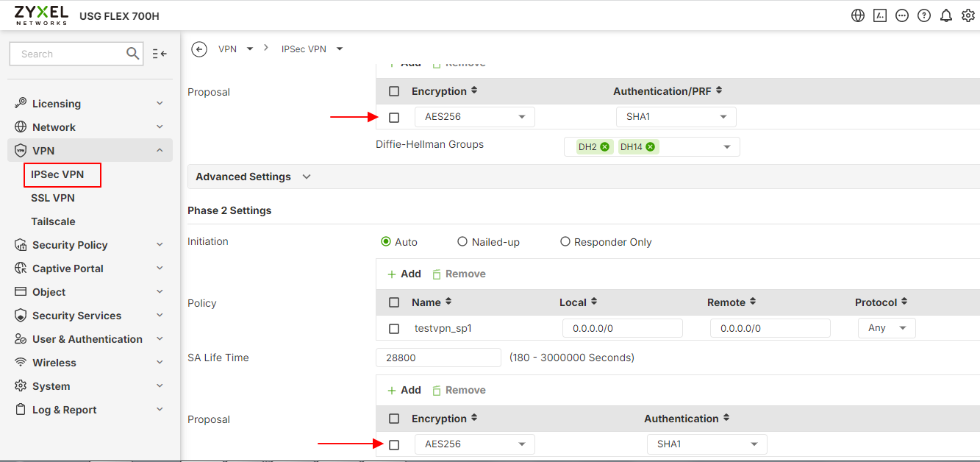Open the language globe icon
The image size is (980, 462).
(x=858, y=15)
